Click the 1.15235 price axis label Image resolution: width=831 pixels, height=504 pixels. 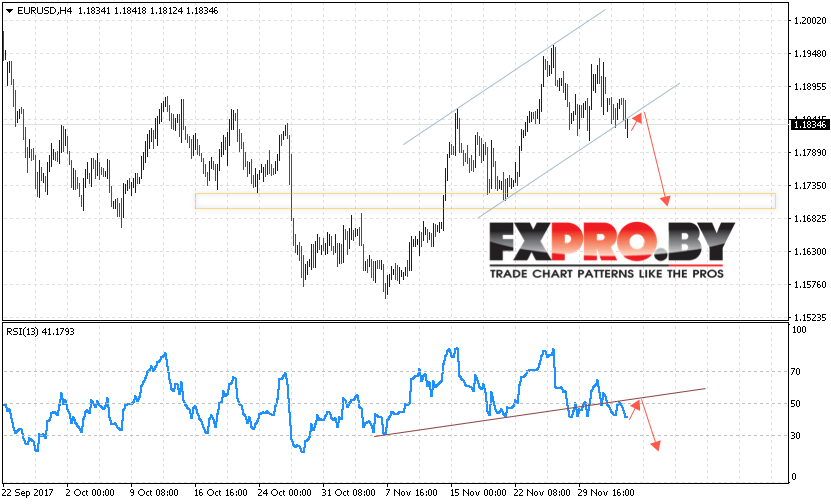(810, 317)
